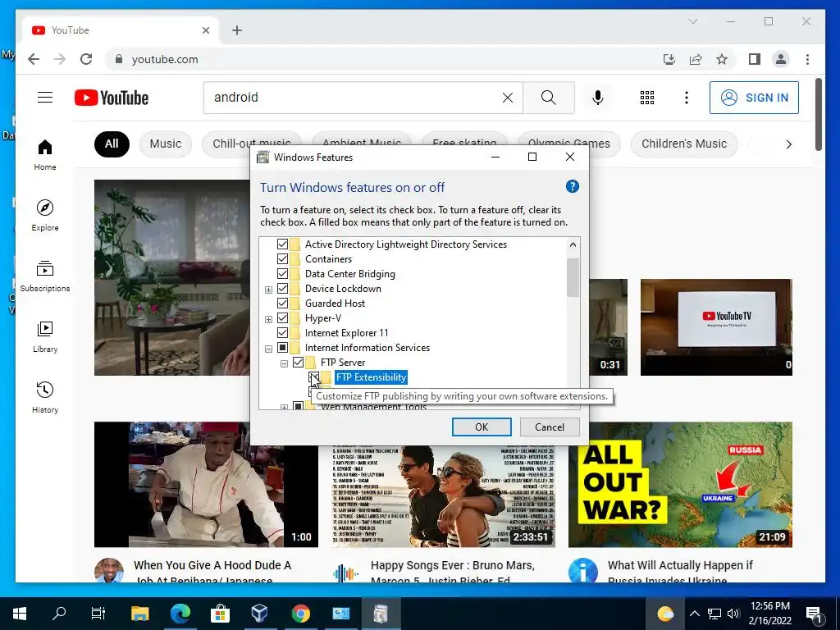Toggle Guarded Host checkbox
Viewport: 840px width, 630px height.
click(x=282, y=304)
